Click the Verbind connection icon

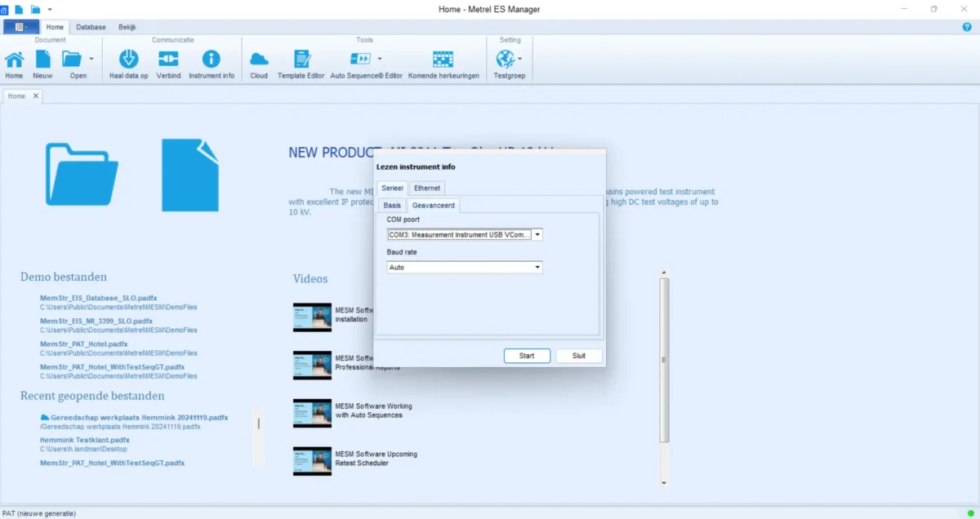click(168, 60)
